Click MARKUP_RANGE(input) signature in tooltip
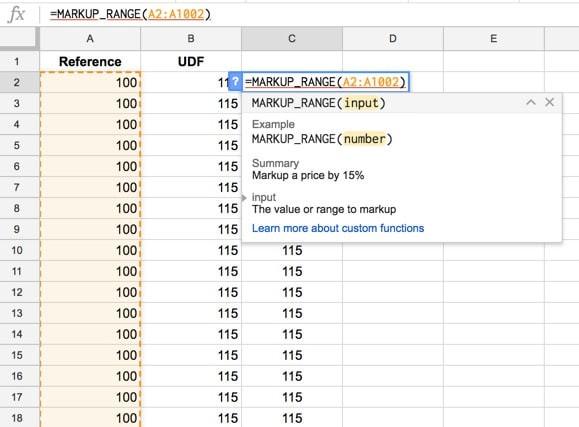Screen dimensions: 579x427 [x=318, y=103]
